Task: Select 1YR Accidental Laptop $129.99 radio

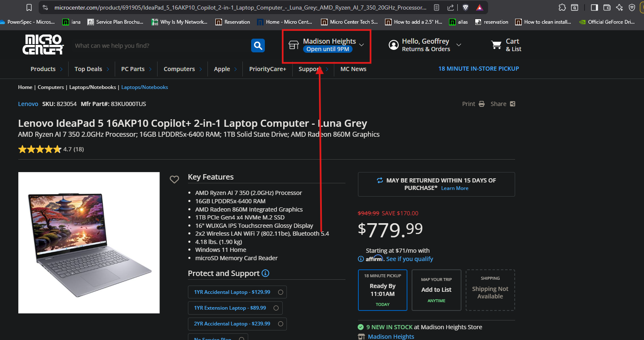Action: pos(281,292)
